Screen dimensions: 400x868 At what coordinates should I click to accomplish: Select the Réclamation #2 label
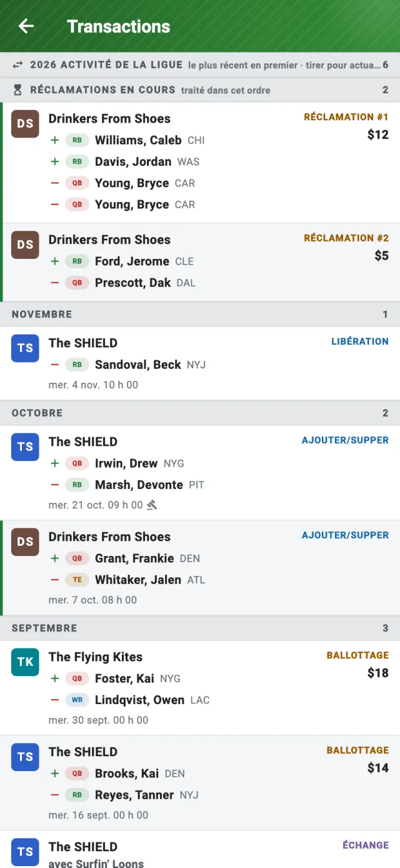tap(346, 238)
